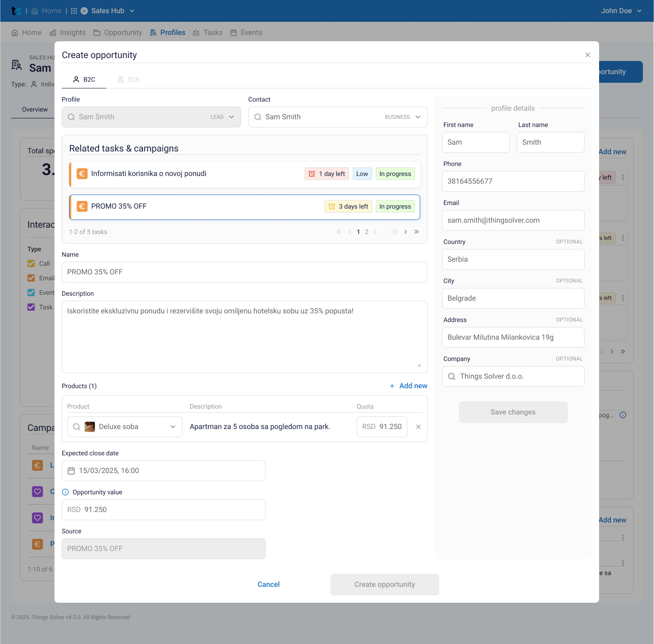Click Save changes in profile details

[513, 412]
